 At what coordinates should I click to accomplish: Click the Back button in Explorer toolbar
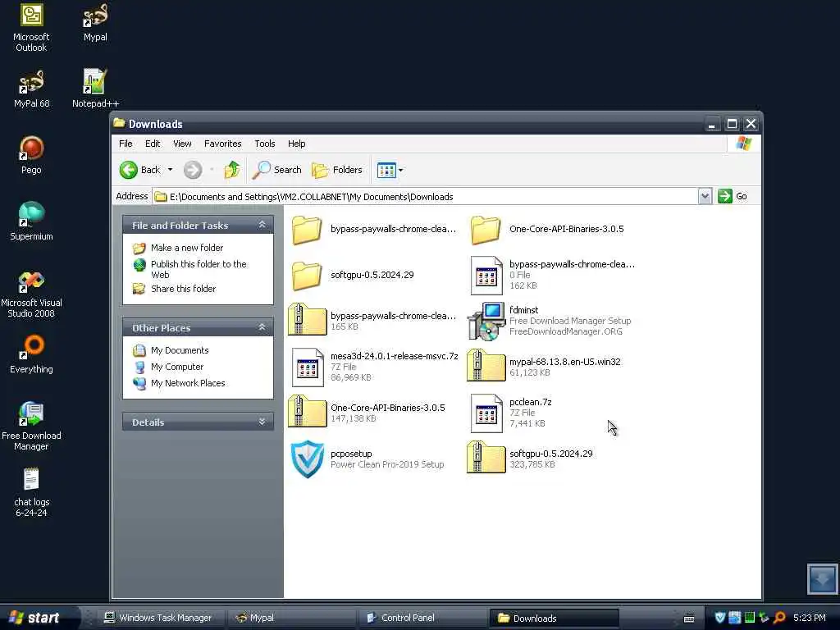139,170
